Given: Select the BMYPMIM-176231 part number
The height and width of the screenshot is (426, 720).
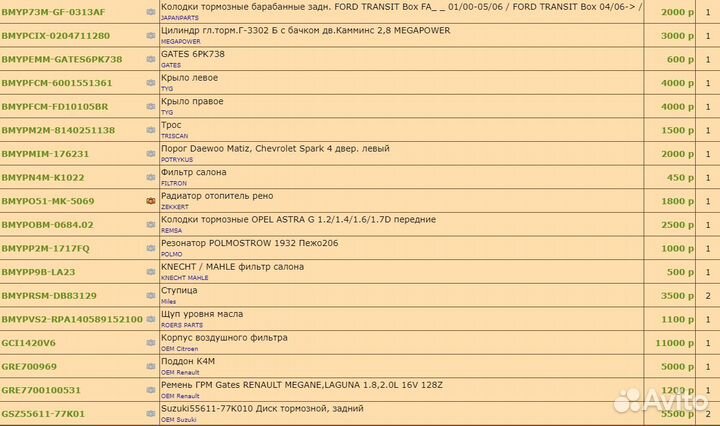Looking at the screenshot, I should 45,154.
